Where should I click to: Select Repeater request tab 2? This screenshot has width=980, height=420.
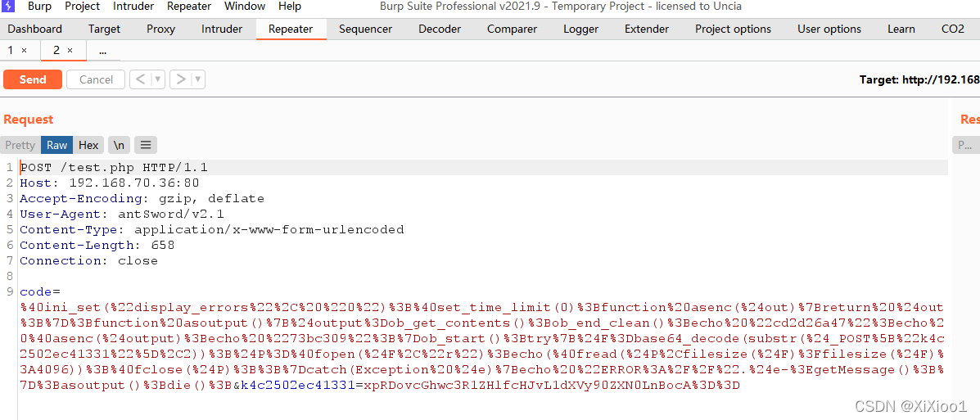56,50
